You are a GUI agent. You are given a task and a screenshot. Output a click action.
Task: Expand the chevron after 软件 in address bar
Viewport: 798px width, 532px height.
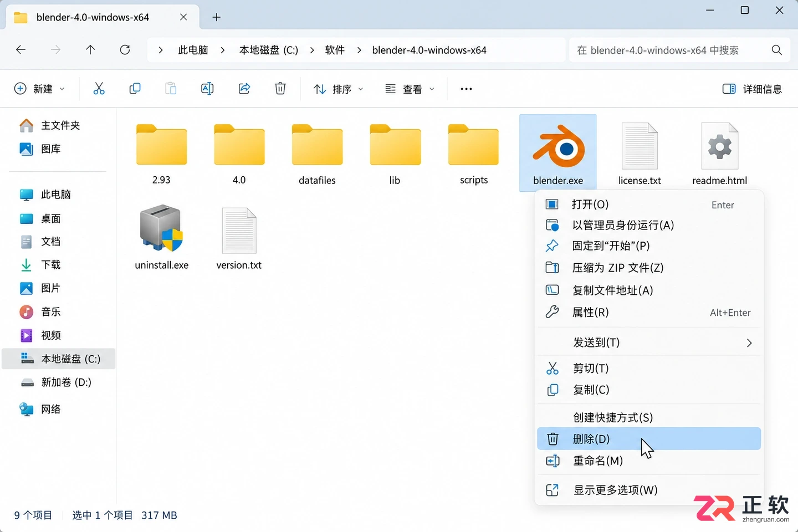coord(359,50)
